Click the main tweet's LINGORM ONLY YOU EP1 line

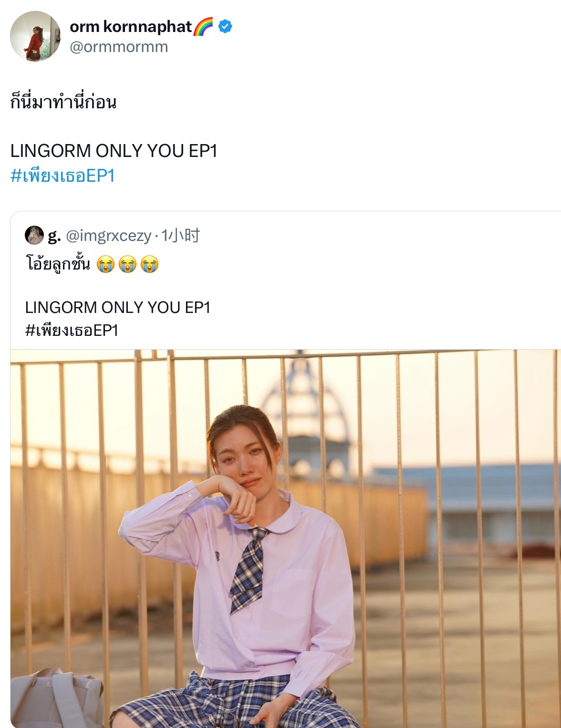114,151
